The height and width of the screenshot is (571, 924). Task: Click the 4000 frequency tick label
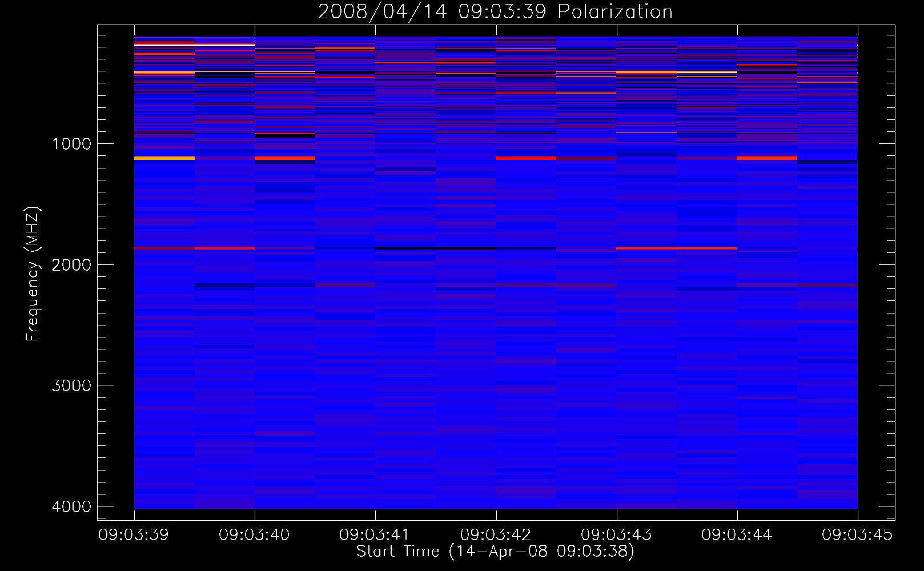point(71,506)
